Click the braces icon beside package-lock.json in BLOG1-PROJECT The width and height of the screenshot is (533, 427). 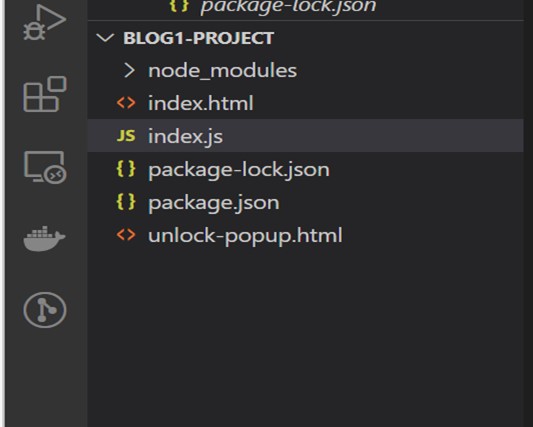126,169
